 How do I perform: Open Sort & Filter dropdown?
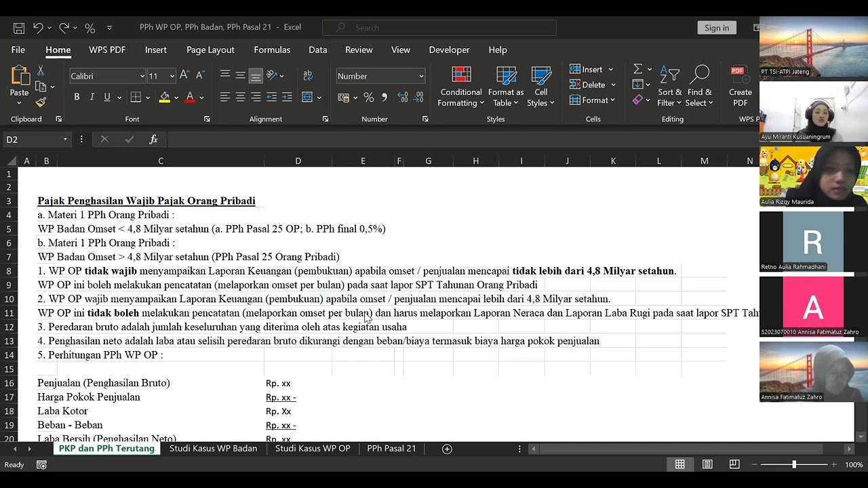pos(670,87)
